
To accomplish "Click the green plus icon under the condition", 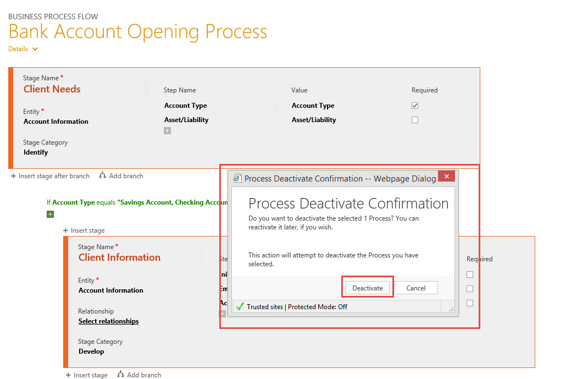I will tap(50, 214).
